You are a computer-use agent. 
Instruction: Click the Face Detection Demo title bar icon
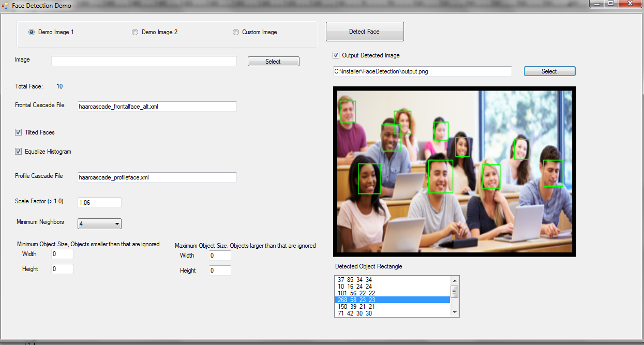click(x=5, y=5)
